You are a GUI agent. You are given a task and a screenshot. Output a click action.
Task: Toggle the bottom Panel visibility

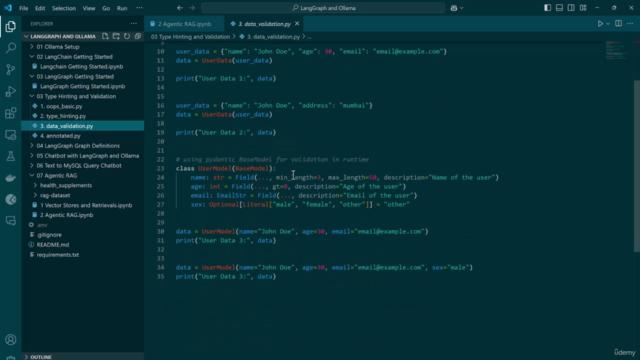[x=559, y=8]
